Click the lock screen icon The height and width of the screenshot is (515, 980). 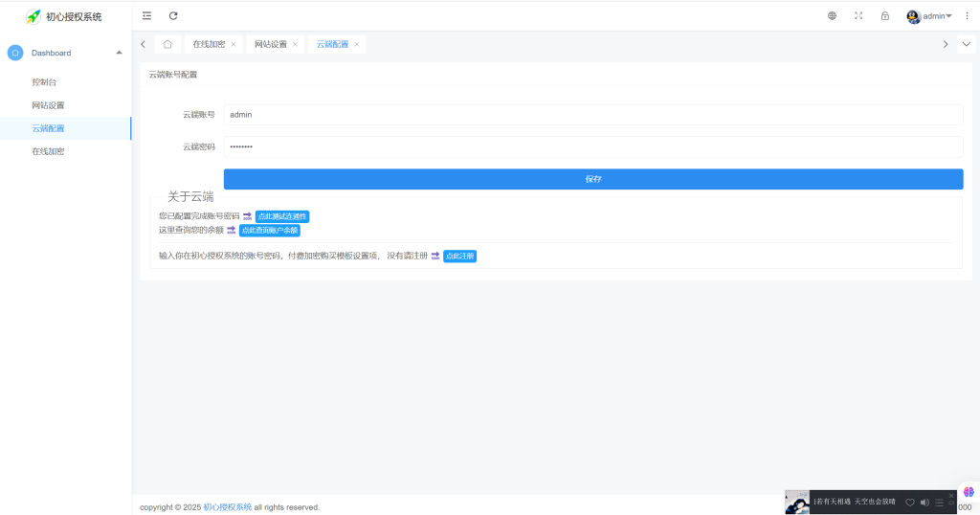pos(885,15)
